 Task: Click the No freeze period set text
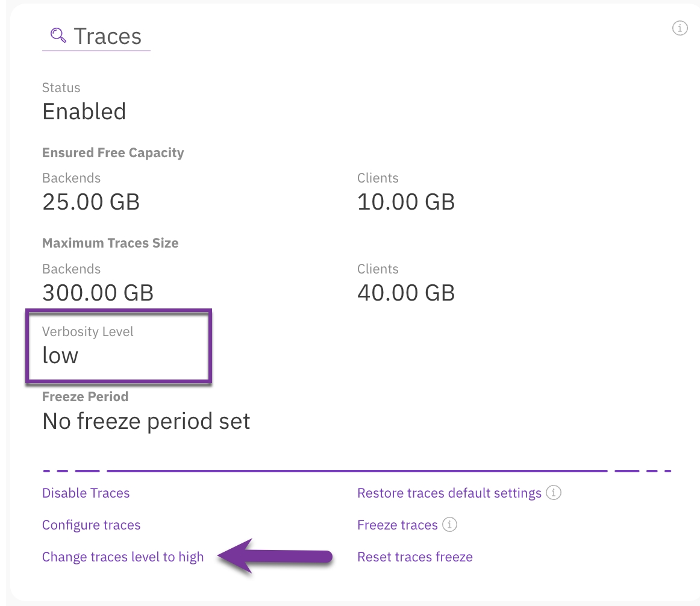click(x=146, y=421)
